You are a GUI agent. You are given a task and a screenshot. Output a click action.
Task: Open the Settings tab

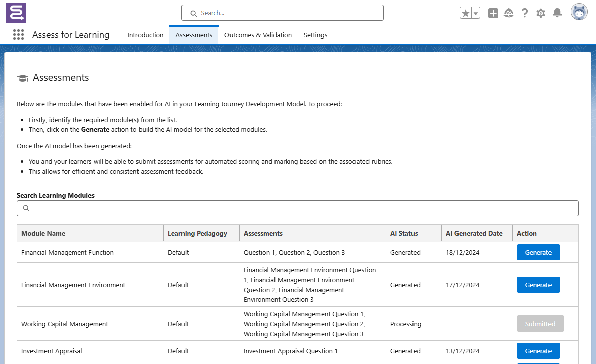[x=315, y=35]
